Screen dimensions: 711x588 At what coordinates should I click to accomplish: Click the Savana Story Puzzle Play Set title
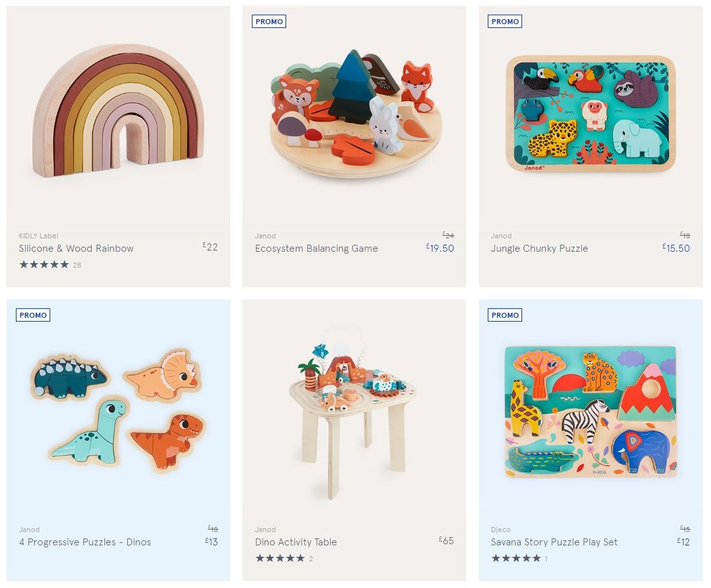[x=554, y=542]
